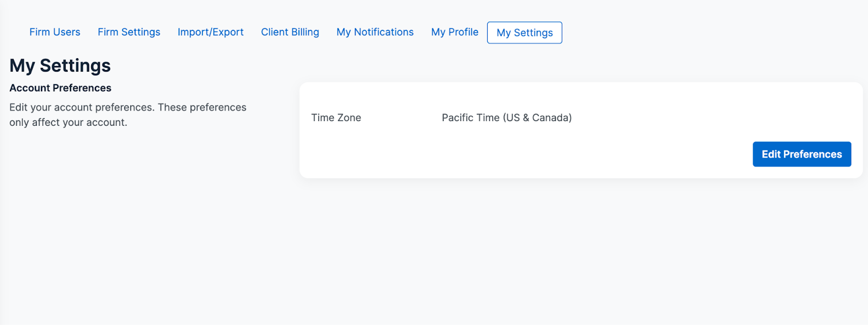This screenshot has height=325, width=868.
Task: Click the word "Account" in the subheading
Action: pos(30,88)
